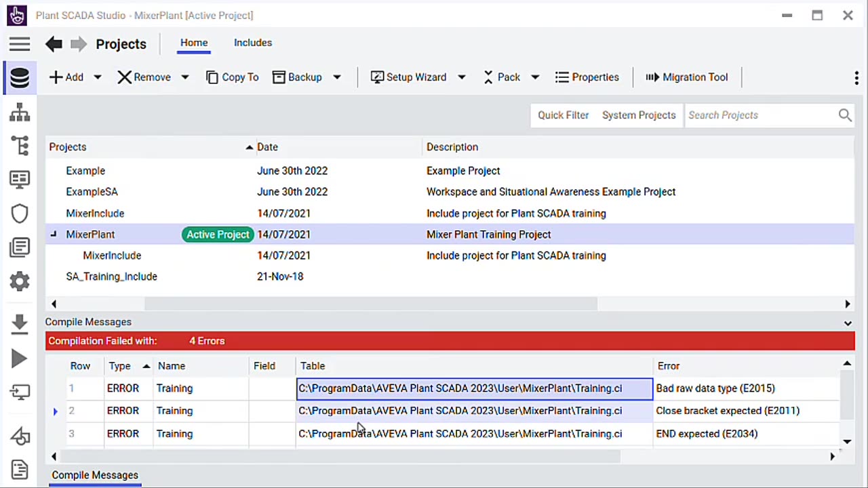Launch Setup Wizard
The image size is (868, 488).
point(408,77)
